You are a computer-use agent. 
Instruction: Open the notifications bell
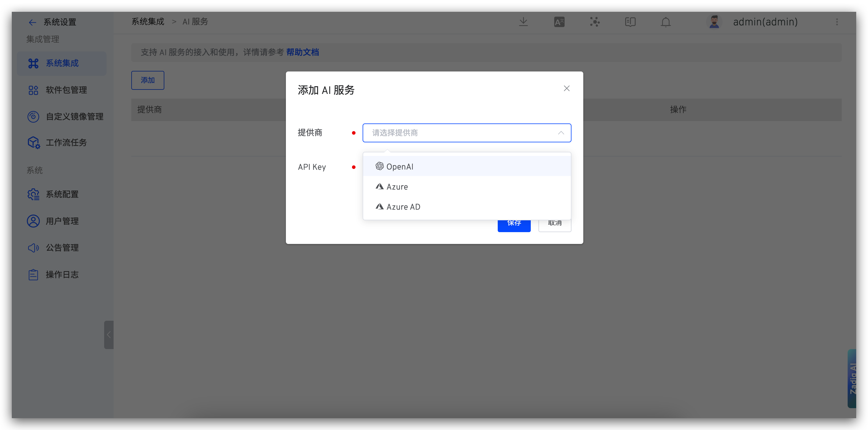tap(666, 22)
